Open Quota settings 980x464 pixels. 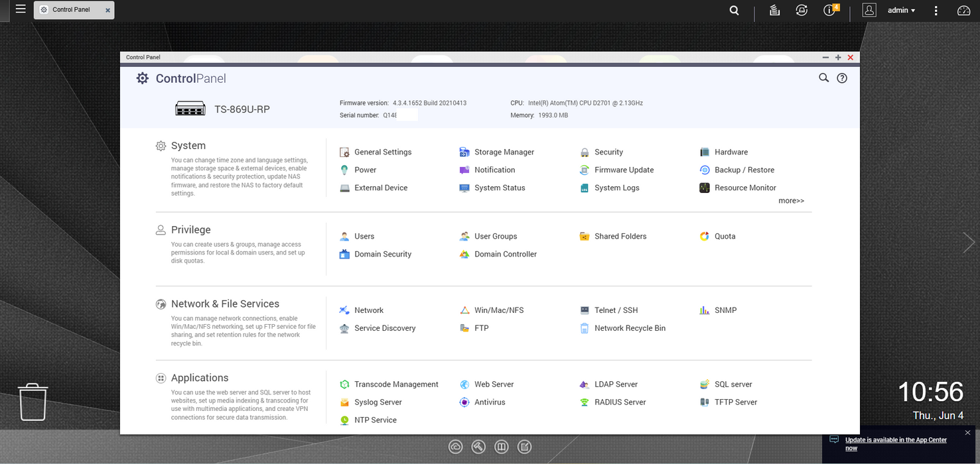[717, 236]
